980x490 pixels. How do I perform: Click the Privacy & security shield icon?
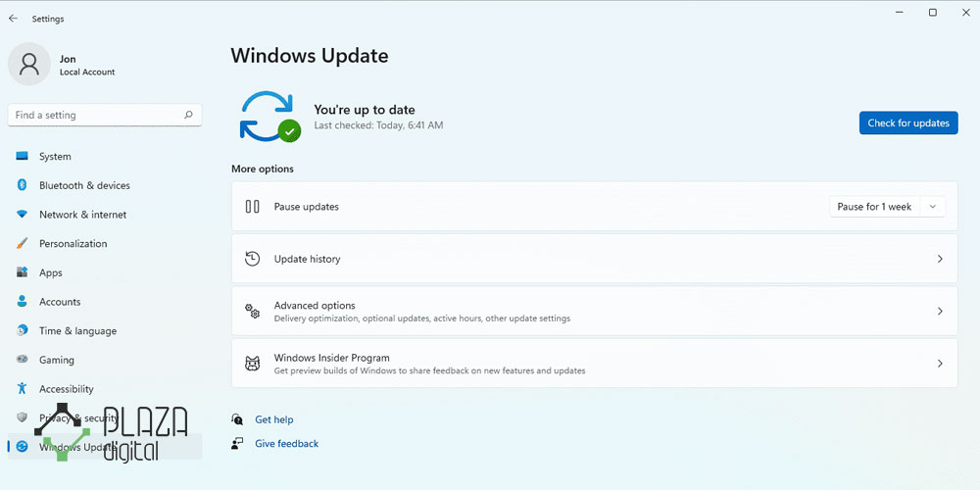tap(22, 417)
